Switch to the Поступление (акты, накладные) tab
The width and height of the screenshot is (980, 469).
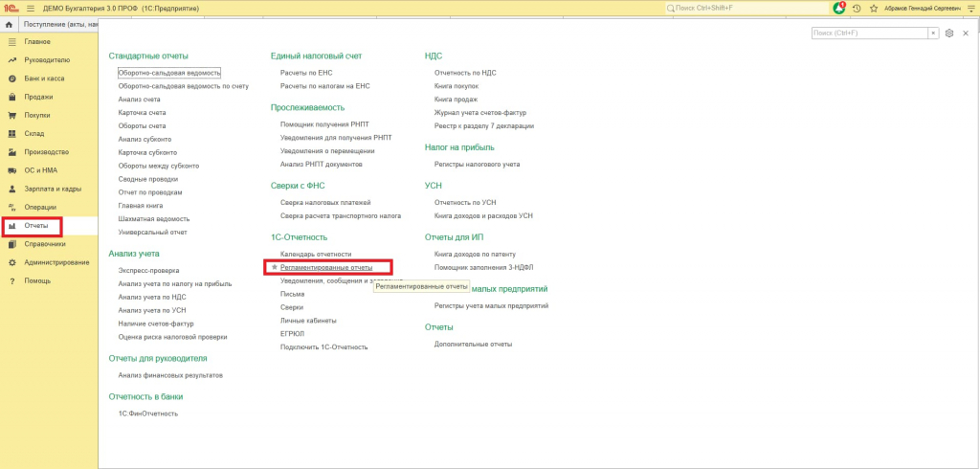click(61, 24)
